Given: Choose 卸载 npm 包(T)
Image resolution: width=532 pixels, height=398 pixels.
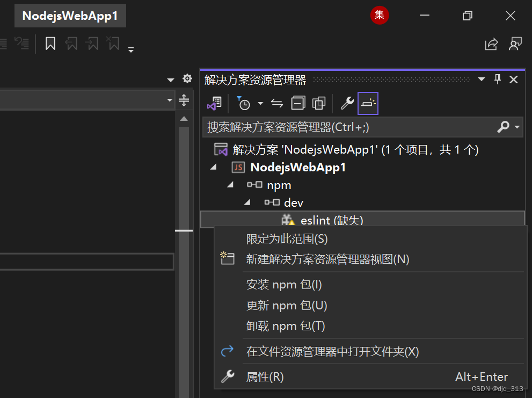Looking at the screenshot, I should point(370,326).
